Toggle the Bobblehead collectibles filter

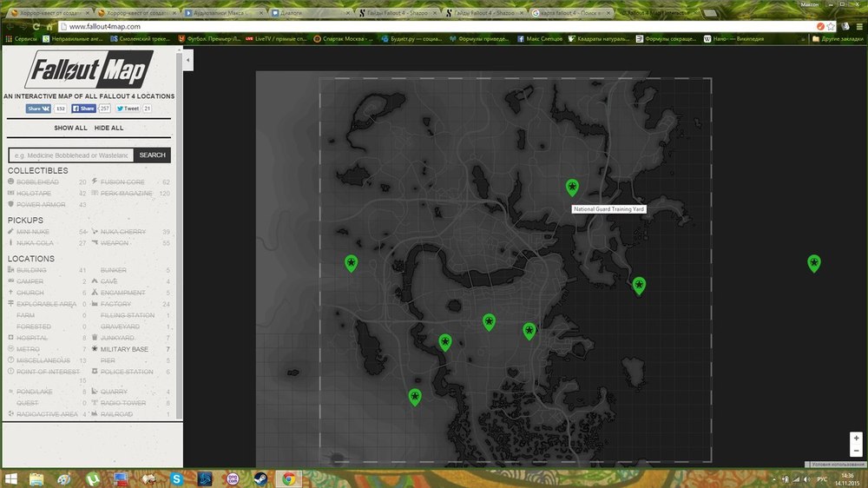point(37,181)
